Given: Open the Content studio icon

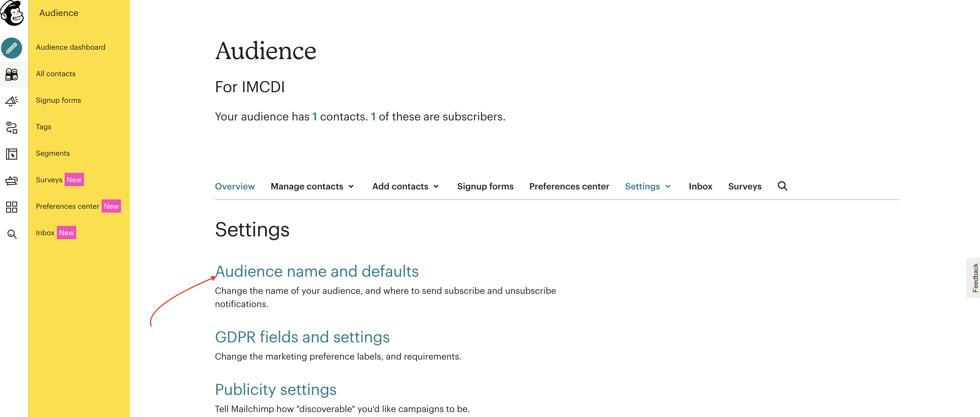Looking at the screenshot, I should (x=12, y=180).
